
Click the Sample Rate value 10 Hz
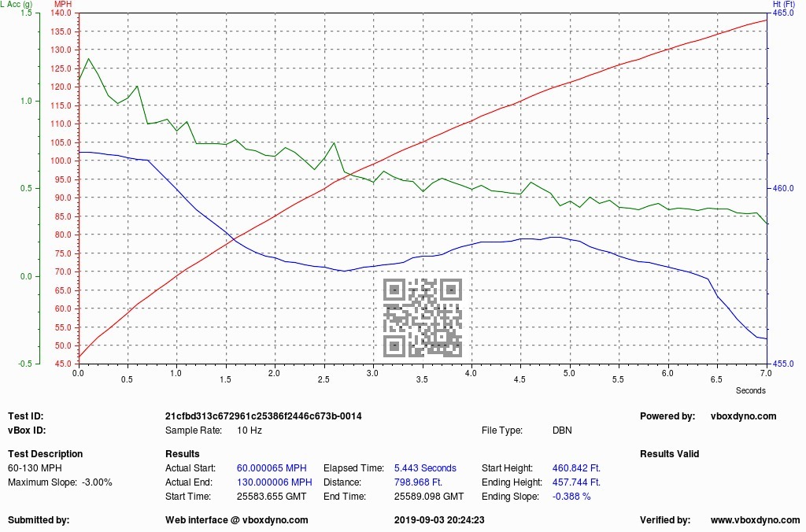pos(250,430)
